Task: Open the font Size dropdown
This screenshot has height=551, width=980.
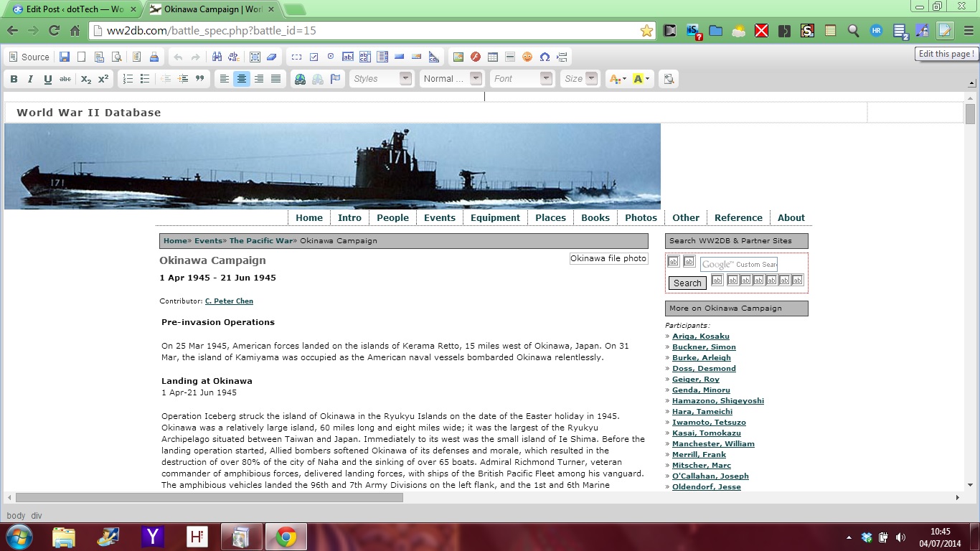Action: click(580, 79)
